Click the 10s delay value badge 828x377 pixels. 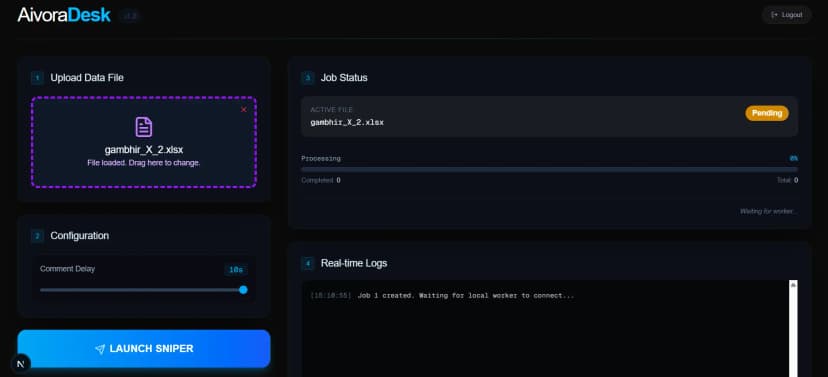236,270
